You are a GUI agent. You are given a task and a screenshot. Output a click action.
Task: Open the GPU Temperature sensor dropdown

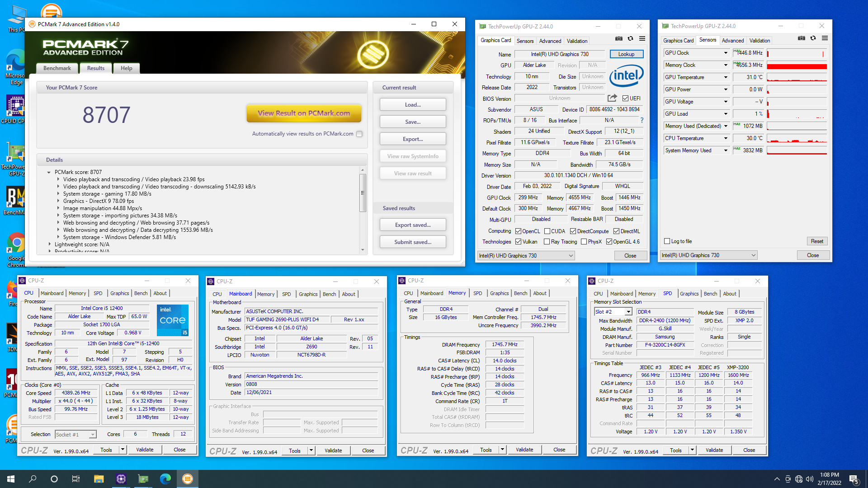pyautogui.click(x=726, y=77)
